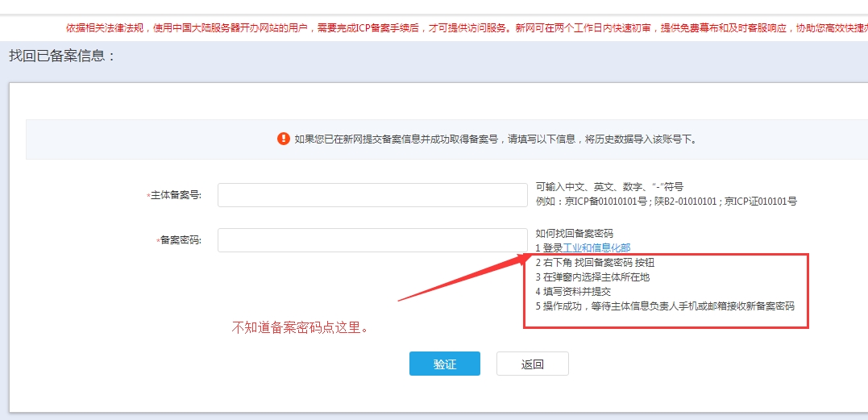The image size is (868, 420).
Task: Click the orange warning exclamation icon
Action: coord(283,139)
